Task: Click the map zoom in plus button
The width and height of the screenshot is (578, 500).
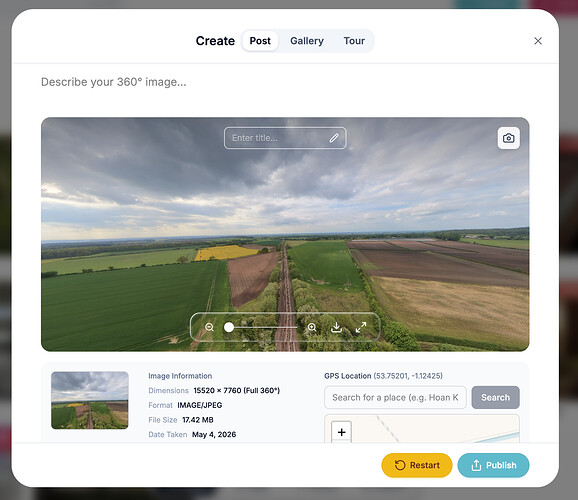Action: click(x=341, y=432)
